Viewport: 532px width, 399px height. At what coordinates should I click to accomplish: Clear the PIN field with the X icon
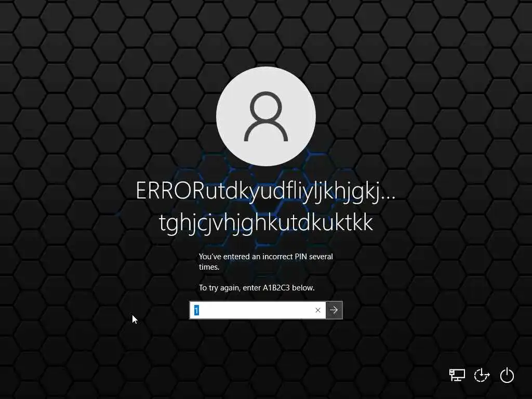[318, 310]
